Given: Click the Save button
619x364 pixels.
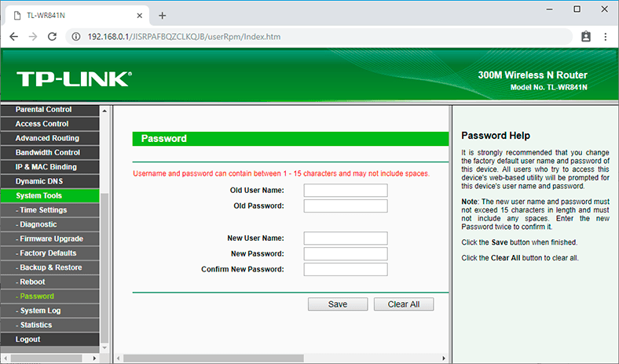Looking at the screenshot, I should [338, 304].
